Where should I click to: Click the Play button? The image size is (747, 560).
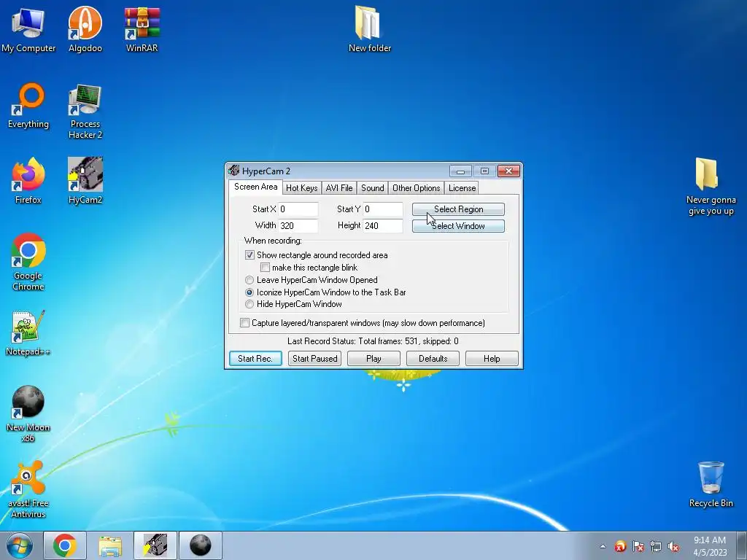click(x=373, y=359)
